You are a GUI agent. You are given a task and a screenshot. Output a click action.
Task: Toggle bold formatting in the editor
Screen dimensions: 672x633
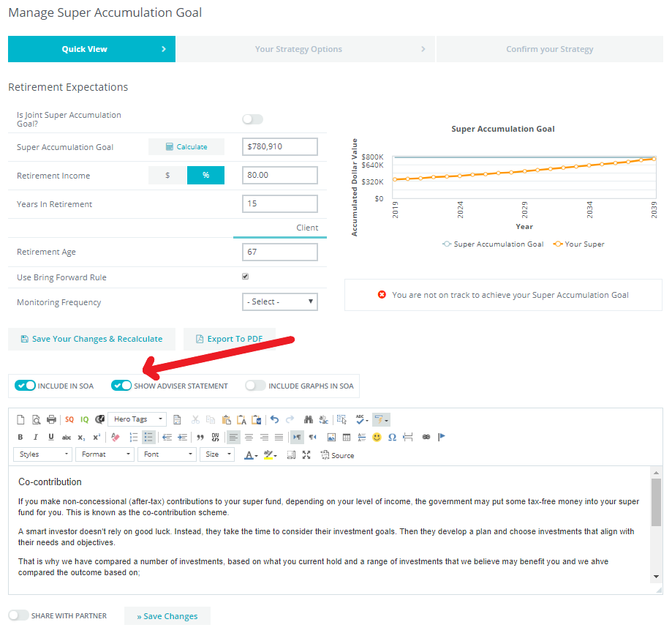coord(20,437)
